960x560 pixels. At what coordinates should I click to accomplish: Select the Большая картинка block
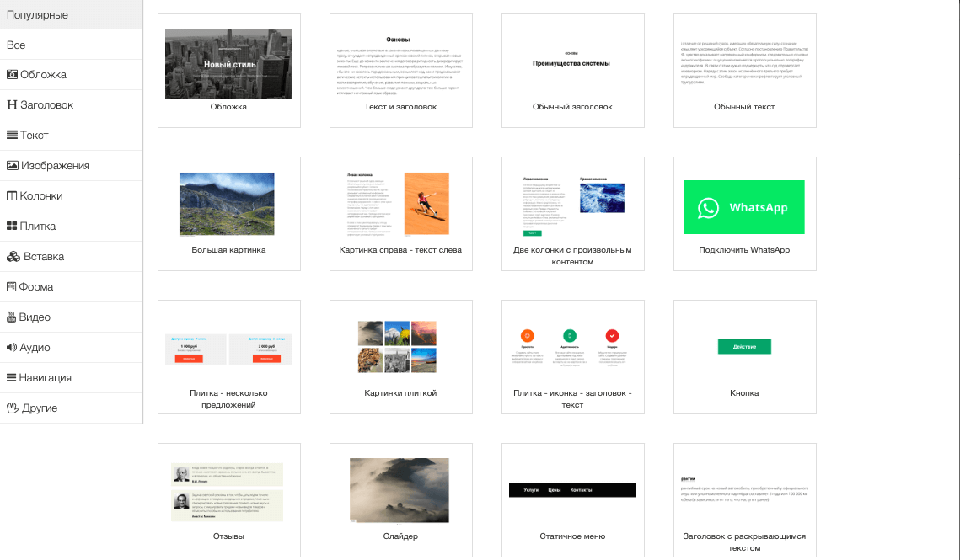[229, 214]
